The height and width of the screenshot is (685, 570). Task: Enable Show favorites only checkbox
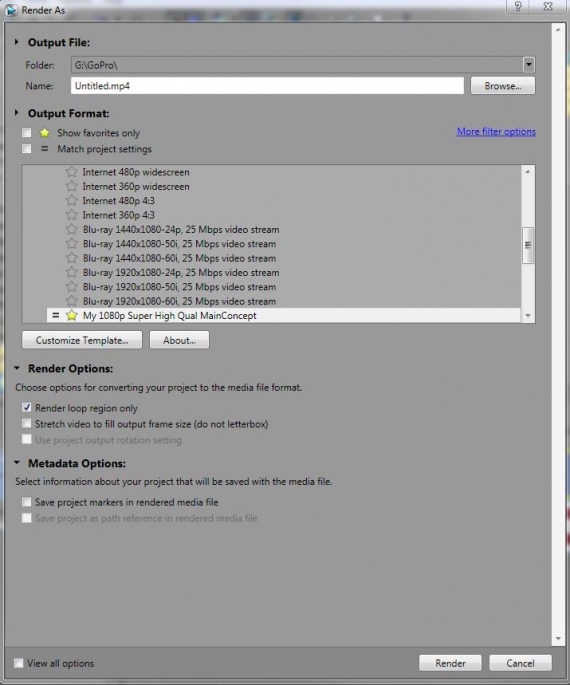click(27, 132)
